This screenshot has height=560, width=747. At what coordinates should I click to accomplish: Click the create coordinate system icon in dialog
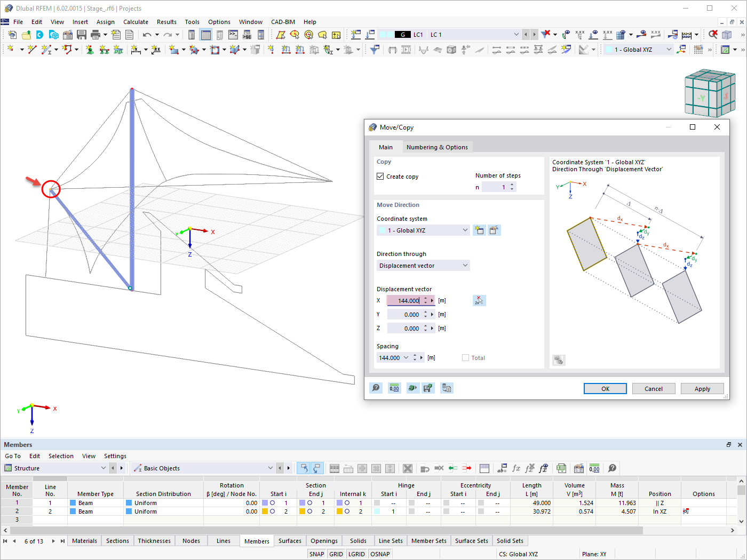479,230
